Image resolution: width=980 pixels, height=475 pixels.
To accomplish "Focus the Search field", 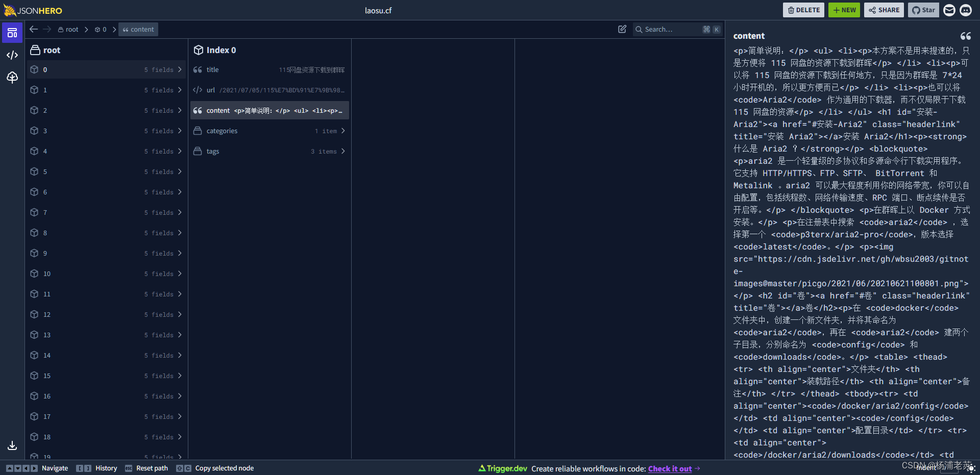I will [678, 29].
